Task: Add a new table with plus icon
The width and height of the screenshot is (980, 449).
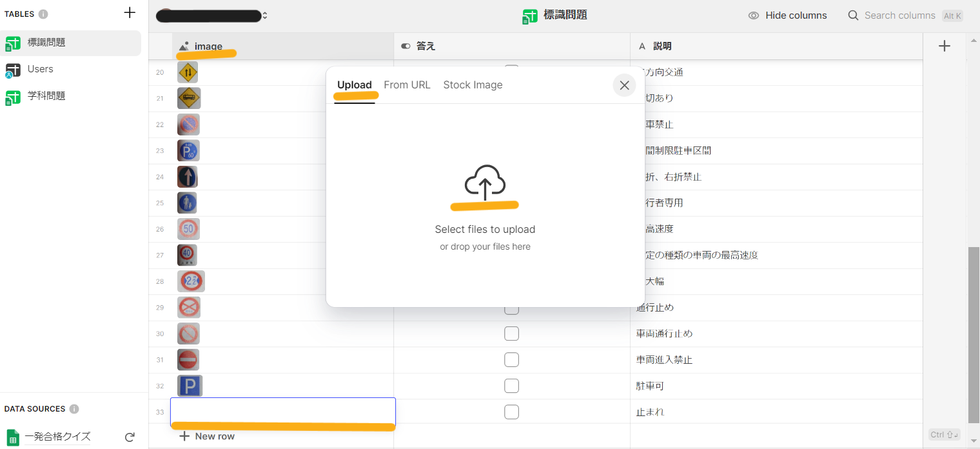Action: coord(130,13)
